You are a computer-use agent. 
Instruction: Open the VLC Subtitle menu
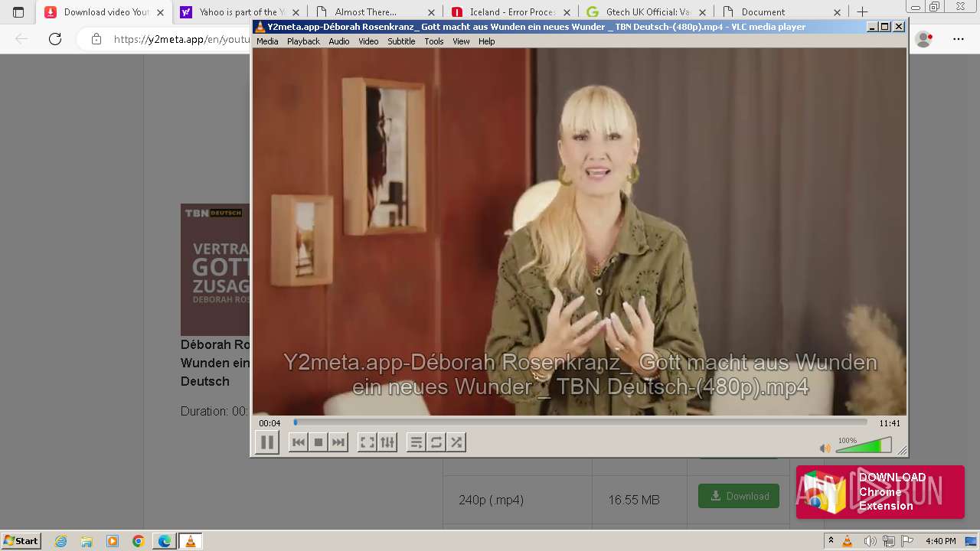click(401, 41)
